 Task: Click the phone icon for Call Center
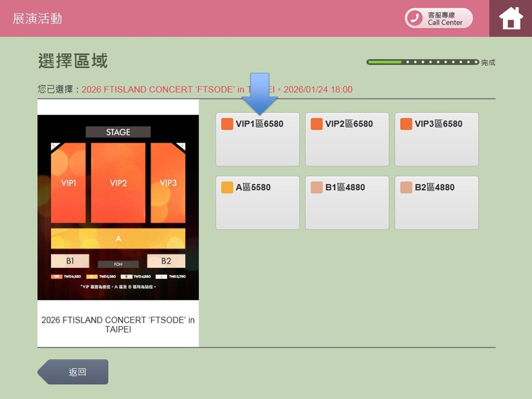(415, 18)
